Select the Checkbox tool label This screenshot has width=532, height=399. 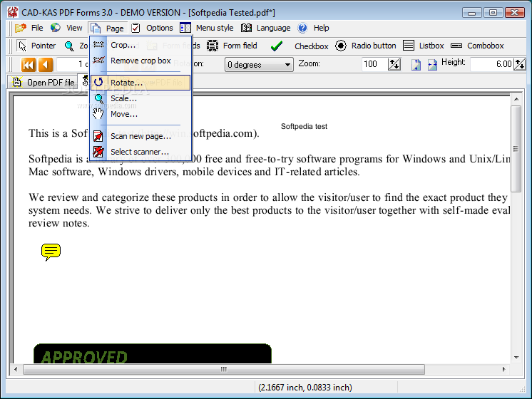311,46
